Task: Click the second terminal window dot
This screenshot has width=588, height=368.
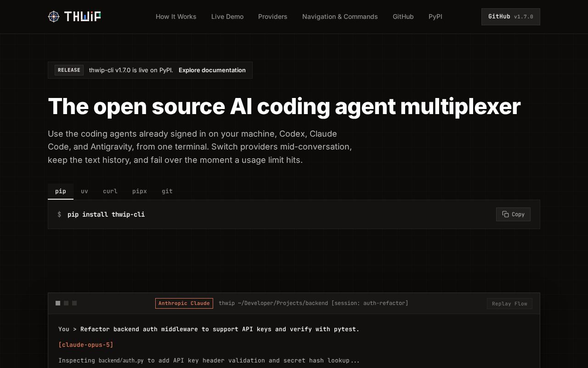Action: point(66,303)
